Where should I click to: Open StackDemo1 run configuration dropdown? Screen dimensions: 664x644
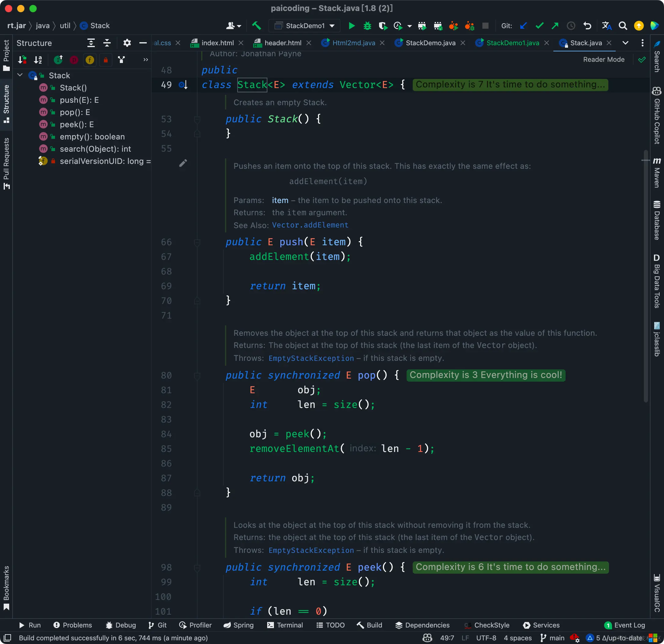point(304,26)
